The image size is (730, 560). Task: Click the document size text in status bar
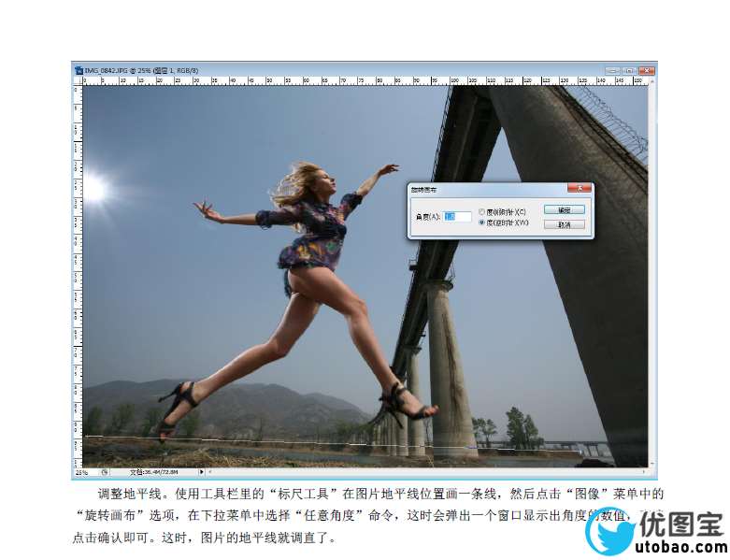154,472
